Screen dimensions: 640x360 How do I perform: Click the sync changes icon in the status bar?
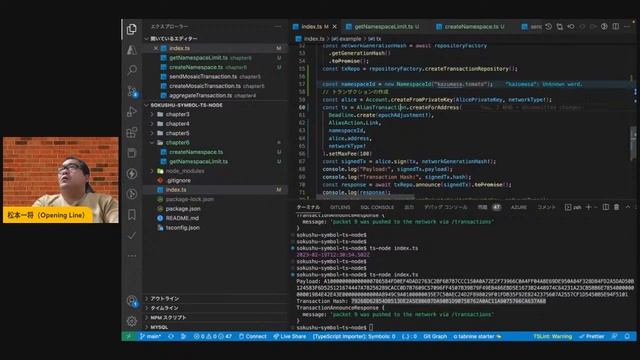coord(171,337)
